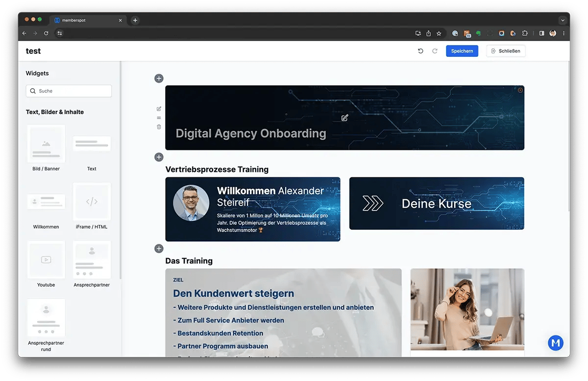Expand the tab search dropdown arrow
Image resolution: width=588 pixels, height=381 pixels.
563,20
